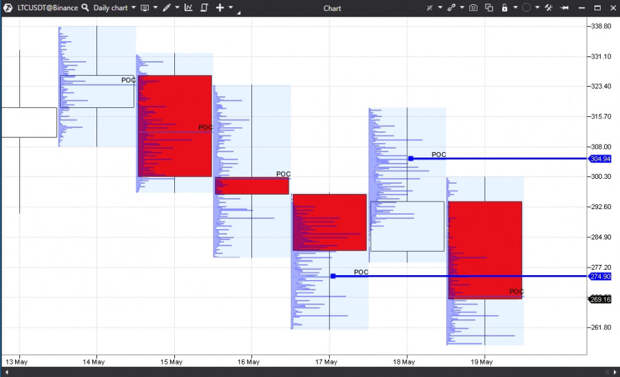Screen dimensions: 620x377
Task: Toggle the chart lock icon
Action: (x=505, y=8)
